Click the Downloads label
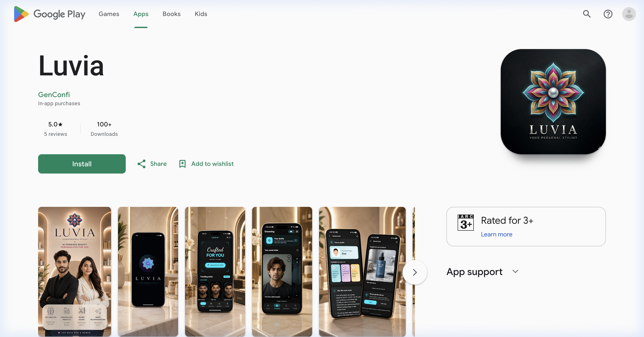 click(104, 134)
